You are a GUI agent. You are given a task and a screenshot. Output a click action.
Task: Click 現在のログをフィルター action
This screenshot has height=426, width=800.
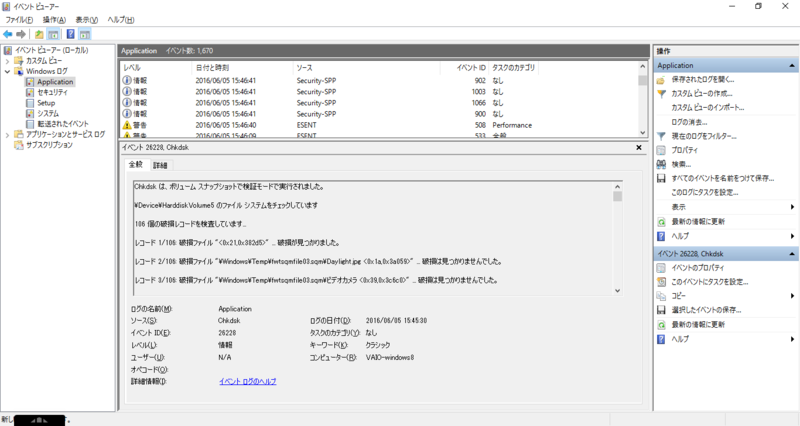[x=704, y=137]
